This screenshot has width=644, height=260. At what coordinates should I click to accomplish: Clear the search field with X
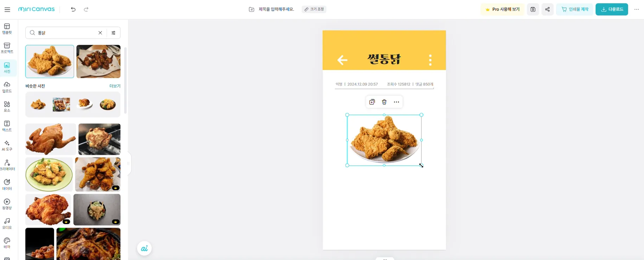click(100, 33)
